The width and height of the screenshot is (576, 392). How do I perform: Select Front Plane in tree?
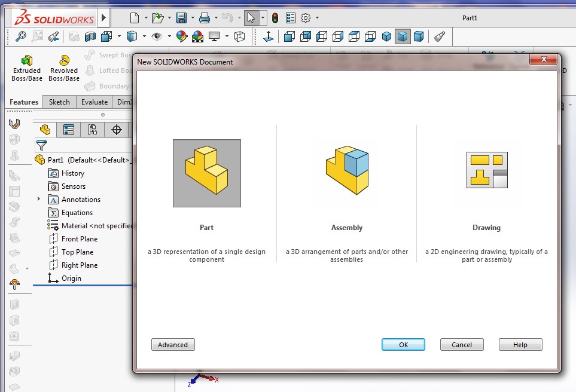click(73, 239)
